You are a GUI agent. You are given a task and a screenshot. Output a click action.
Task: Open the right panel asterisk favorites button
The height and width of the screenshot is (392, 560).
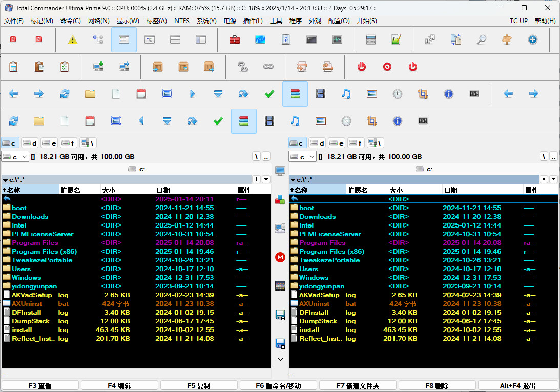544,179
